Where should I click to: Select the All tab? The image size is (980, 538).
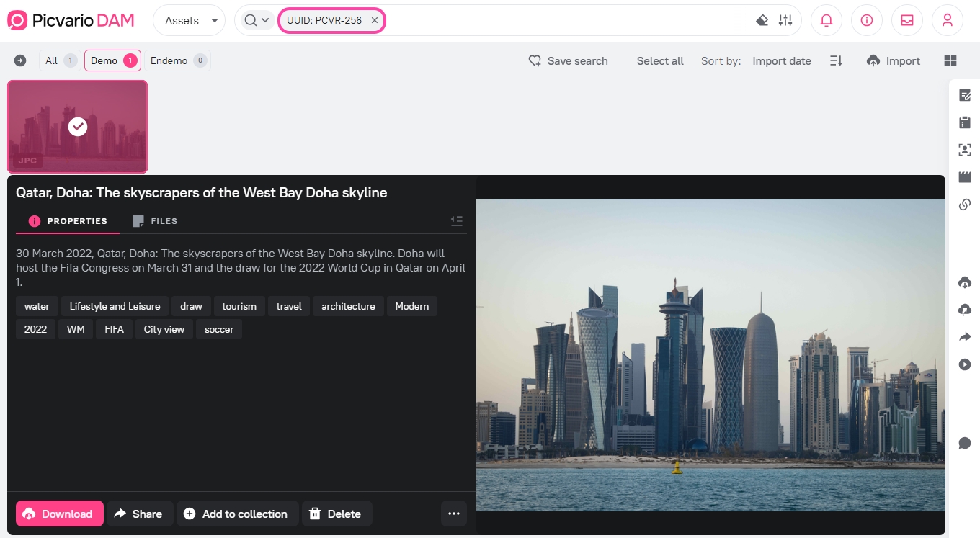click(x=60, y=60)
